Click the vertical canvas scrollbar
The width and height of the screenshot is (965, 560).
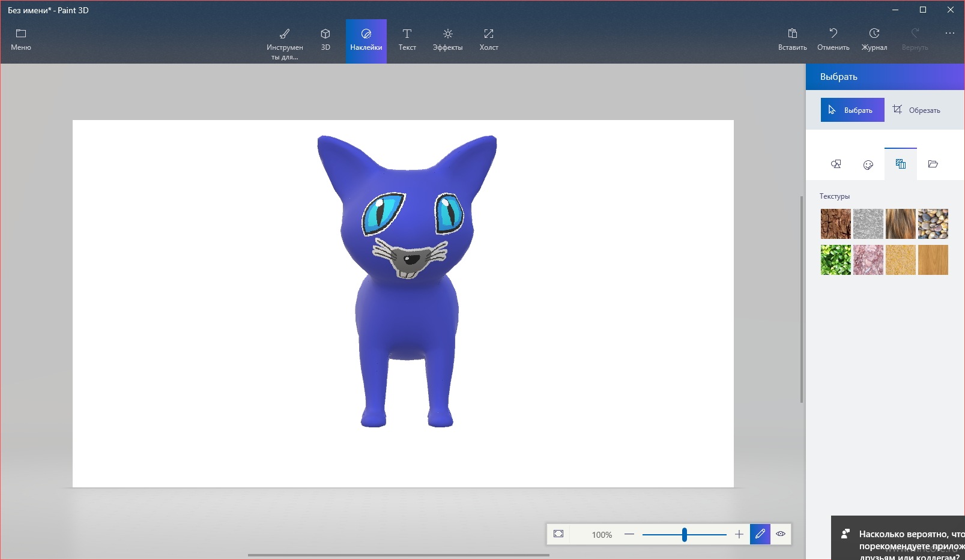802,300
